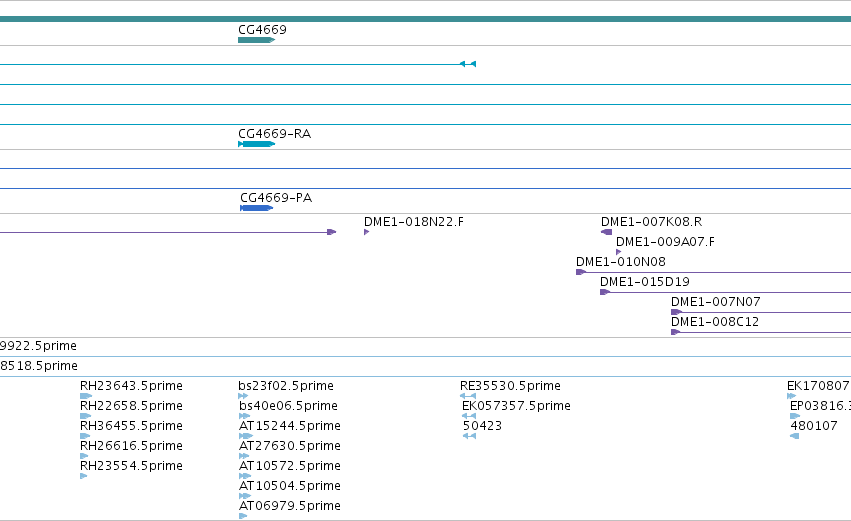The image size is (851, 521).
Task: Select the RH23643.5prime arrow glyph
Action: coord(86,396)
